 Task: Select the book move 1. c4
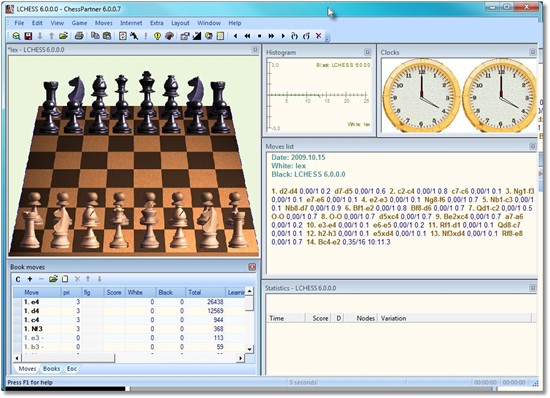129,320
